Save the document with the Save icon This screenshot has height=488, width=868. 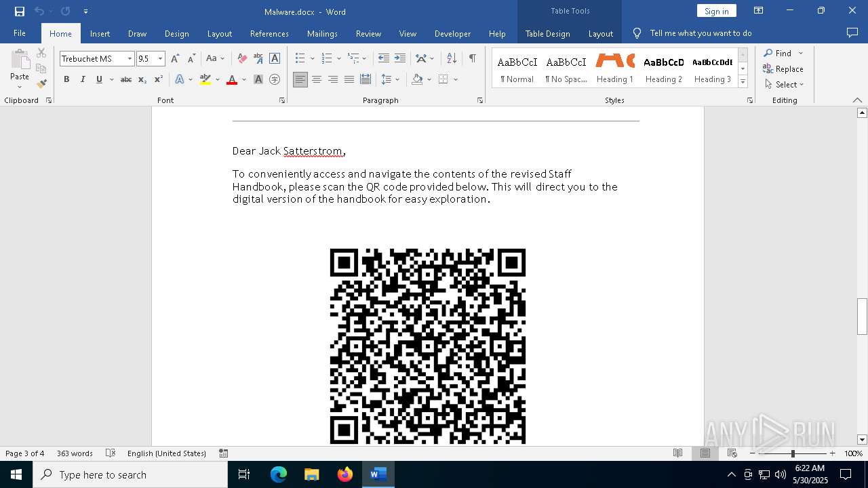point(20,12)
